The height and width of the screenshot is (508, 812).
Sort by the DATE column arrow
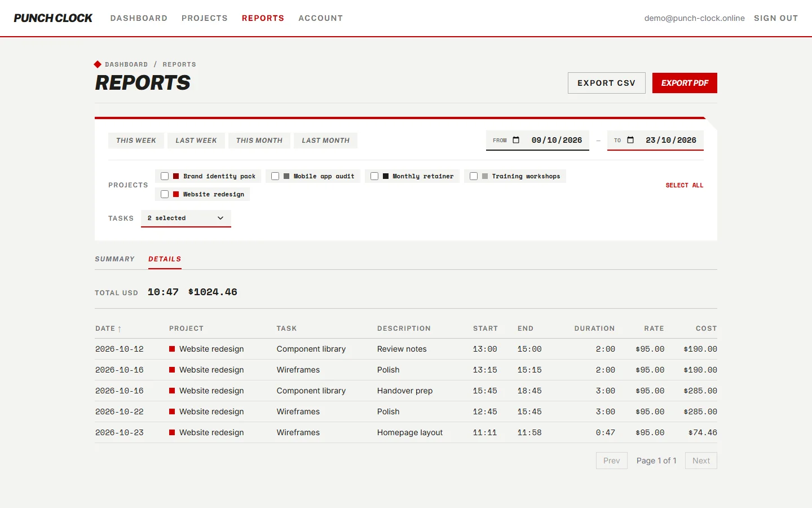[x=120, y=329]
